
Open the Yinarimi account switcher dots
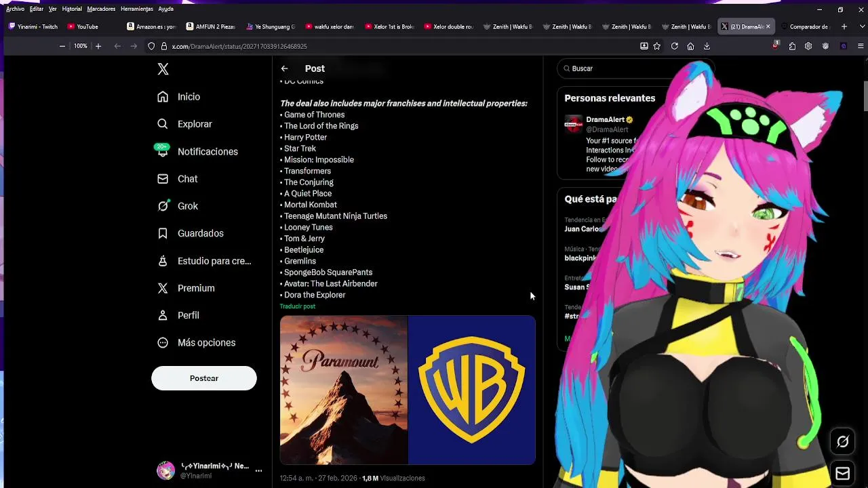tap(258, 470)
